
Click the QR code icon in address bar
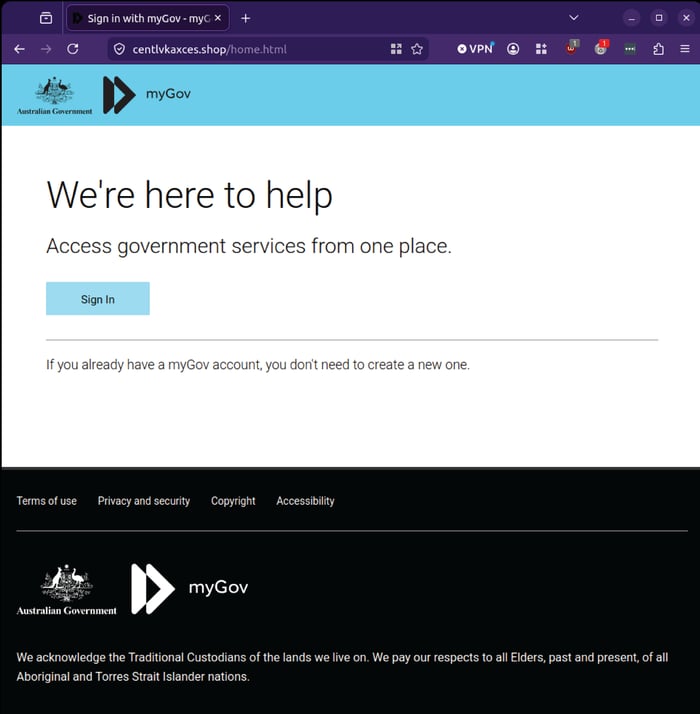(396, 49)
